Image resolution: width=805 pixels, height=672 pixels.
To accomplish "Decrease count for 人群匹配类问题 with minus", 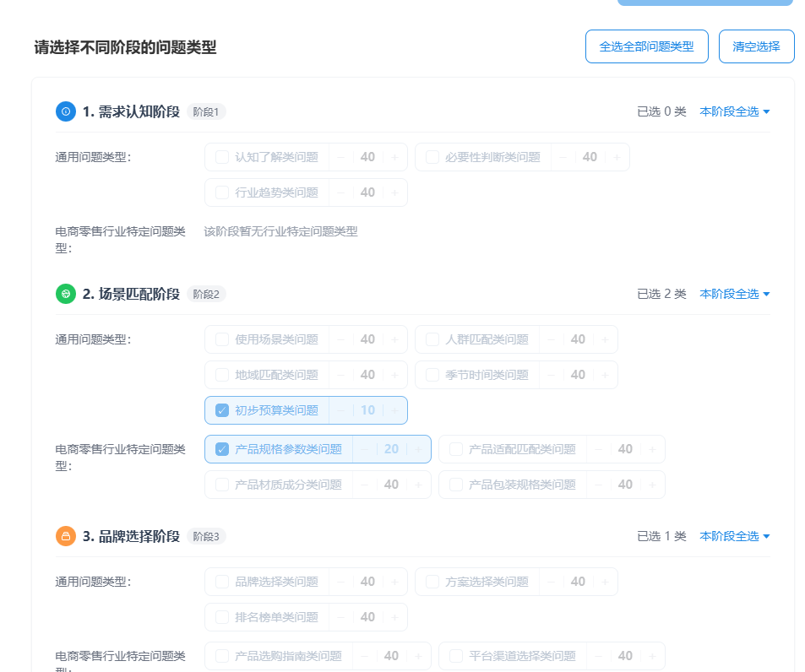I will click(x=552, y=339).
